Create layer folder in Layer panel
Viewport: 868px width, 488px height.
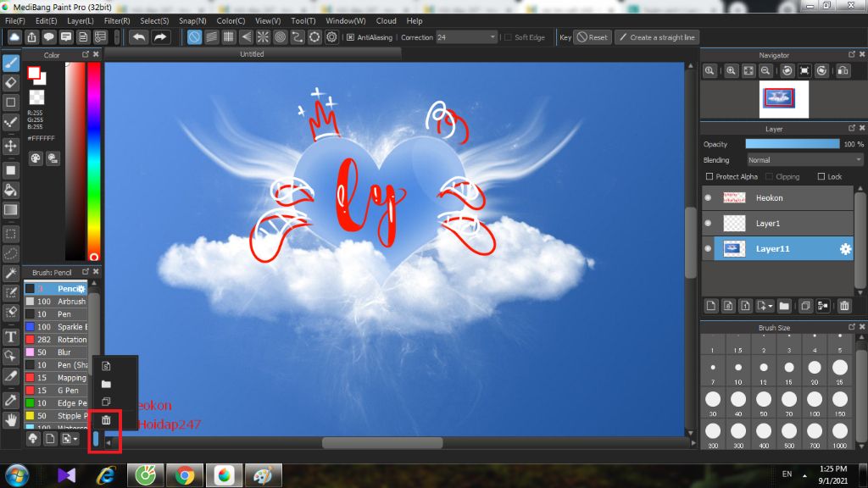[x=784, y=306]
